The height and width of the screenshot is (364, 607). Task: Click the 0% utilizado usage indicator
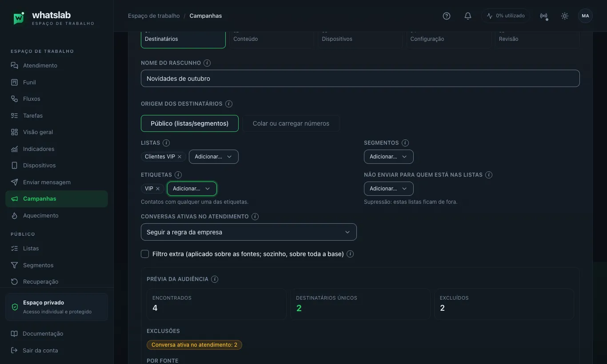[506, 16]
